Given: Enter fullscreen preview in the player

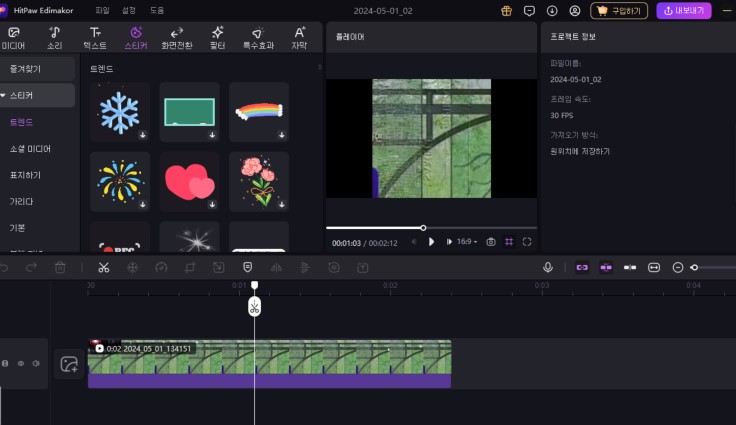Looking at the screenshot, I should pos(527,241).
